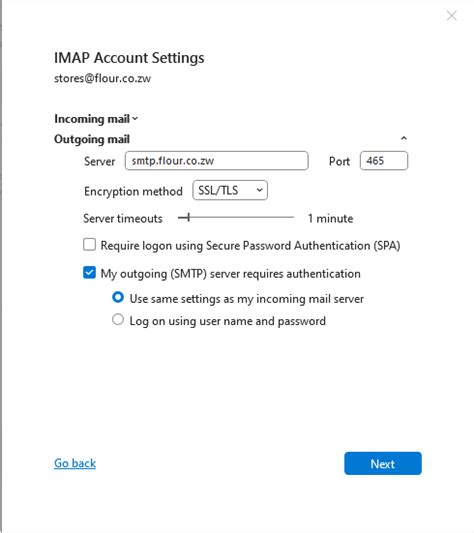This screenshot has width=474, height=533.
Task: Go back to the previous setup step
Action: 75,463
